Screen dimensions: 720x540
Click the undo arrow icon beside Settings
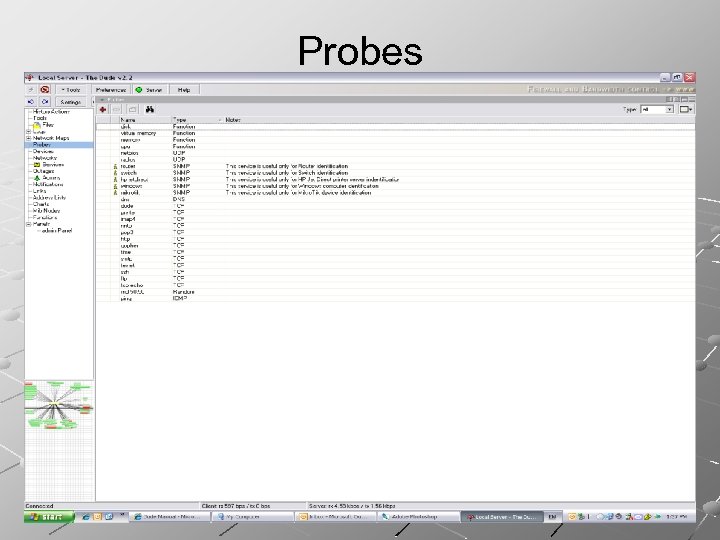coord(31,101)
